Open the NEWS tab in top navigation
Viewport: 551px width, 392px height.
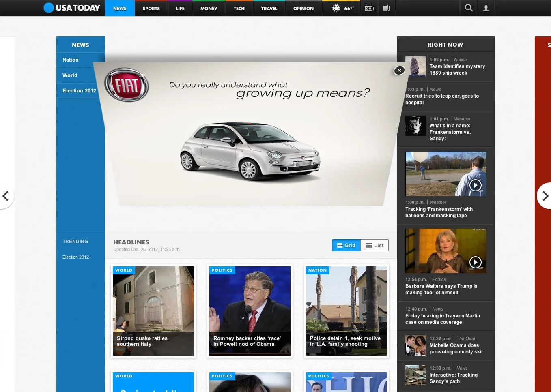coord(120,9)
